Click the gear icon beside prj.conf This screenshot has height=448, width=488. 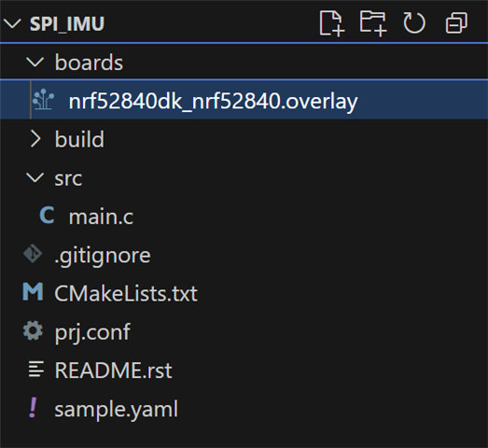[33, 330]
